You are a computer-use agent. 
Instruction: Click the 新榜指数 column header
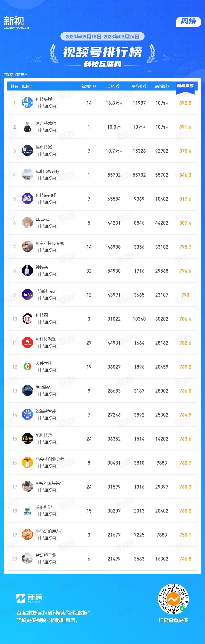(185, 86)
